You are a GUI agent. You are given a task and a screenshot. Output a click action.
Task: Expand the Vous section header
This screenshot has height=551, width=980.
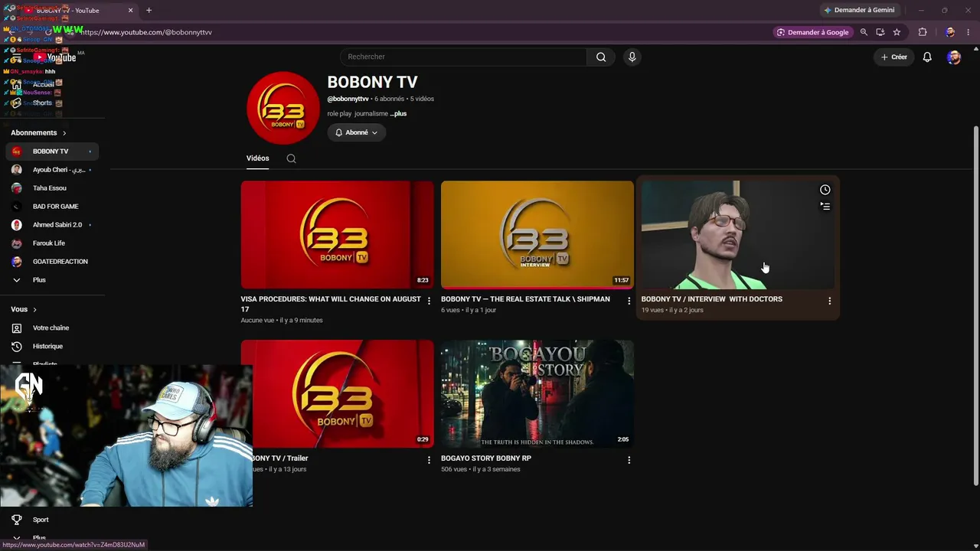click(24, 309)
